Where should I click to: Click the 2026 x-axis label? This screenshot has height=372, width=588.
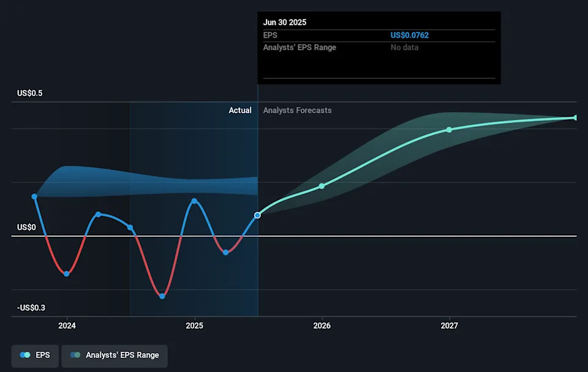pyautogui.click(x=322, y=325)
